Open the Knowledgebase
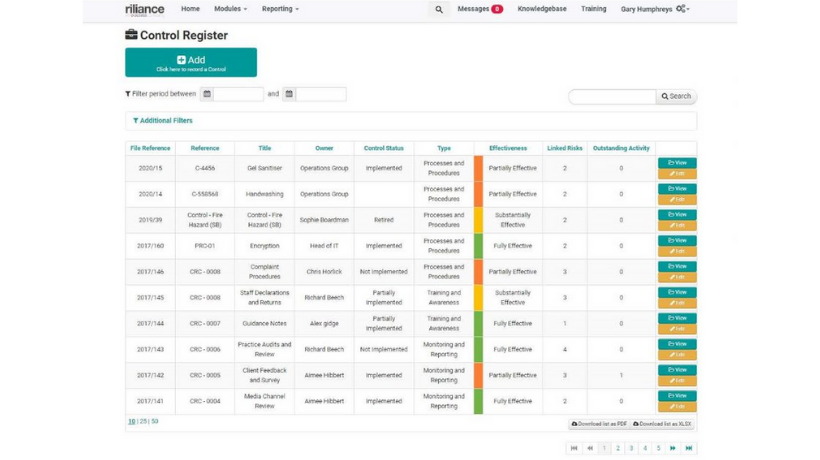 542,9
